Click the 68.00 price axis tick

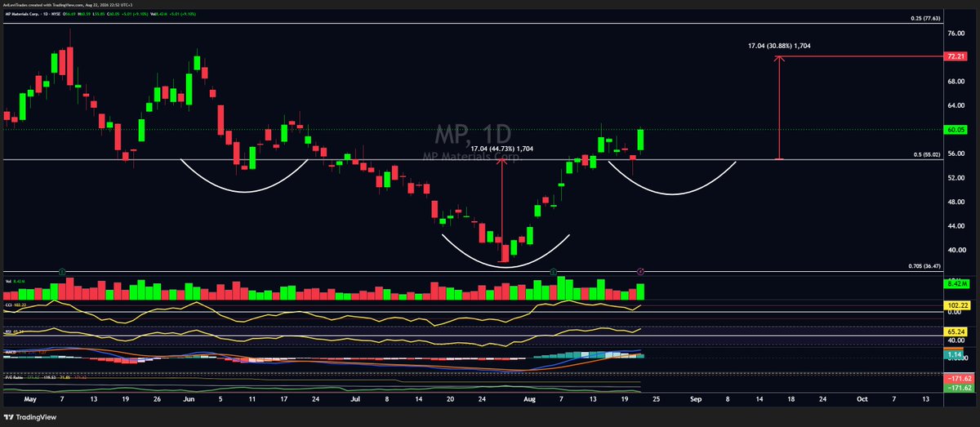tap(955, 82)
